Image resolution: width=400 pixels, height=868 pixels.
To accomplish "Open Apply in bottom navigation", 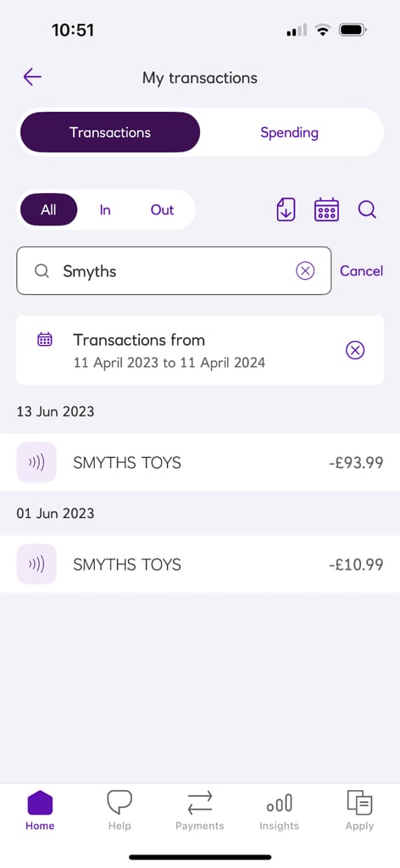I will 359,810.
